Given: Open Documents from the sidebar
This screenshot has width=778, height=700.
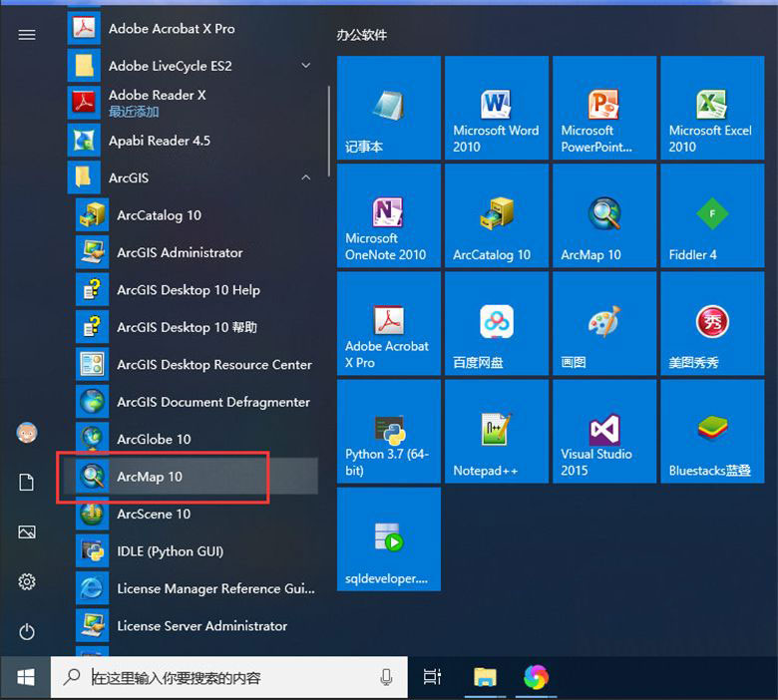Looking at the screenshot, I should click(27, 482).
